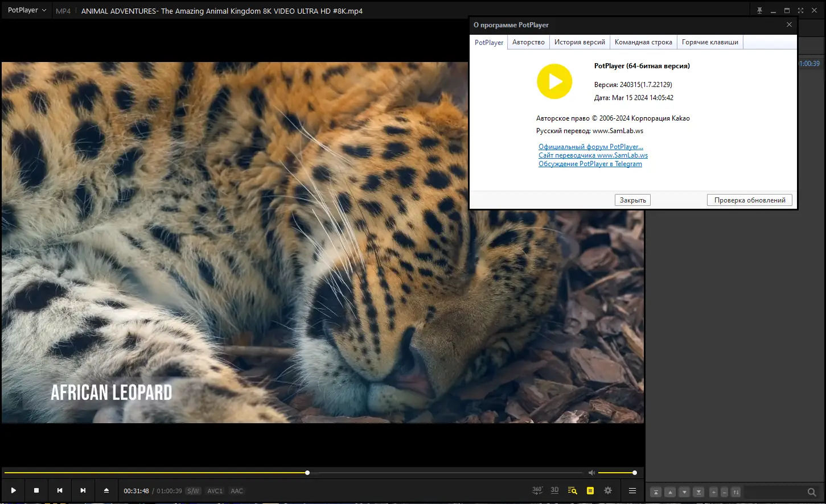Add item to playlist with plus icon
The width and height of the screenshot is (826, 504).
714,492
